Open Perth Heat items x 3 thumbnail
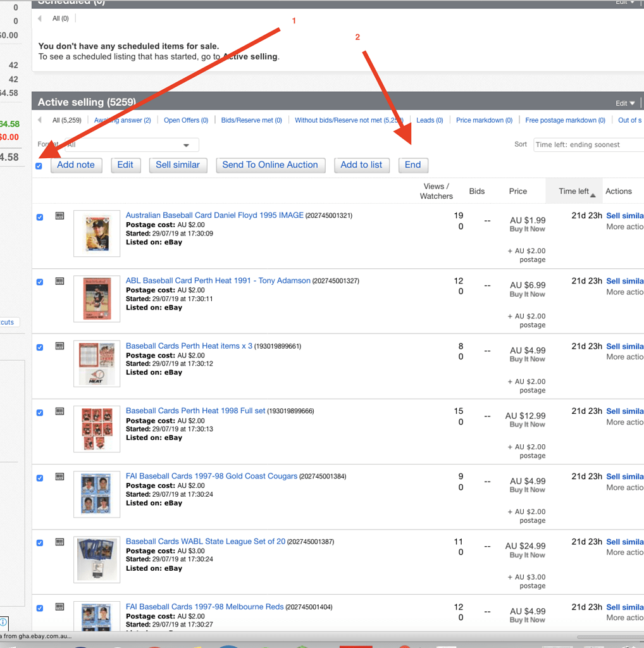Screen dimensions: 644x648 [97, 364]
